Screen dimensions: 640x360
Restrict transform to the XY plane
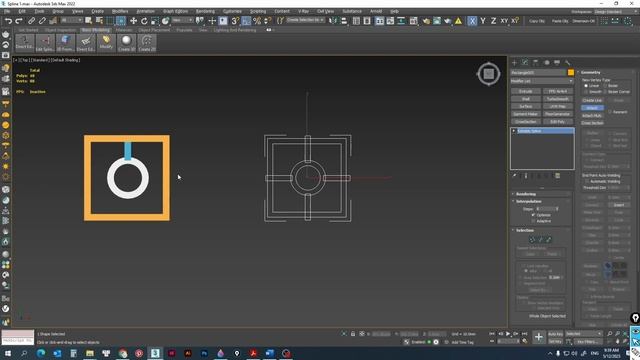coord(504,20)
